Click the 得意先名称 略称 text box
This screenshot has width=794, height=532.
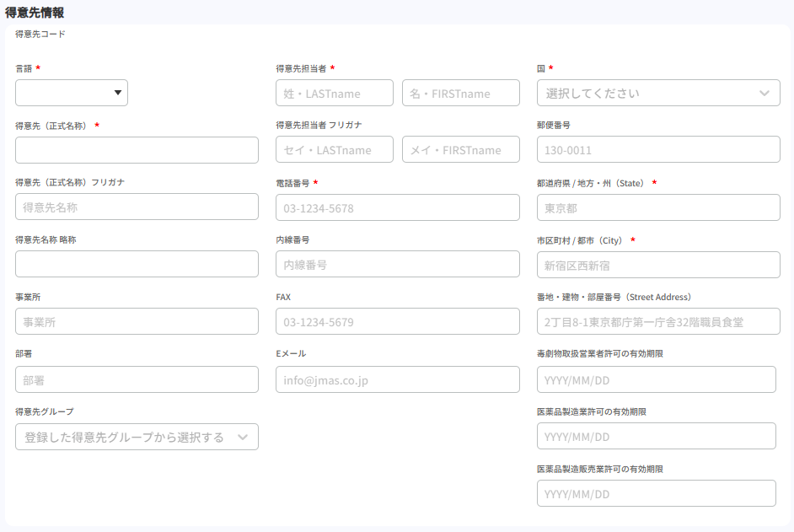point(137,264)
